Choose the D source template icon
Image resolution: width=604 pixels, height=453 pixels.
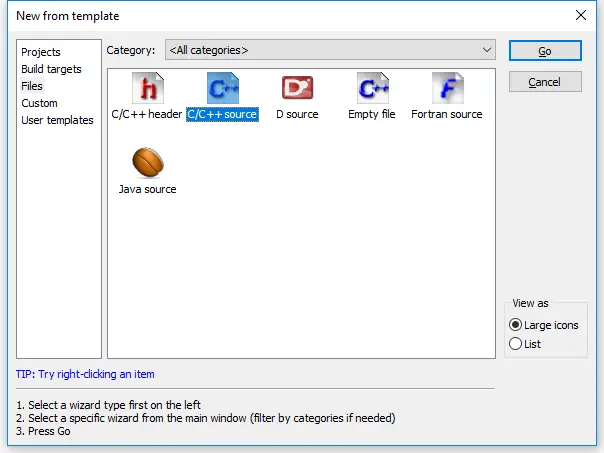297,89
